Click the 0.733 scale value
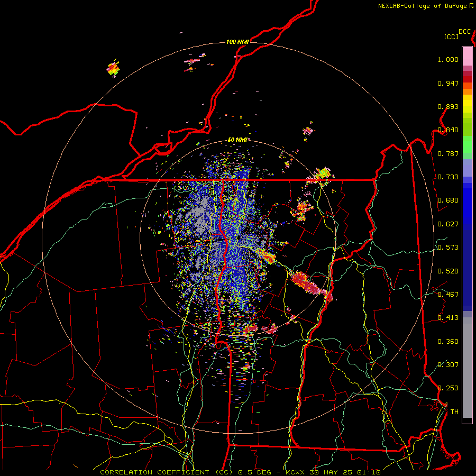 click(x=448, y=177)
